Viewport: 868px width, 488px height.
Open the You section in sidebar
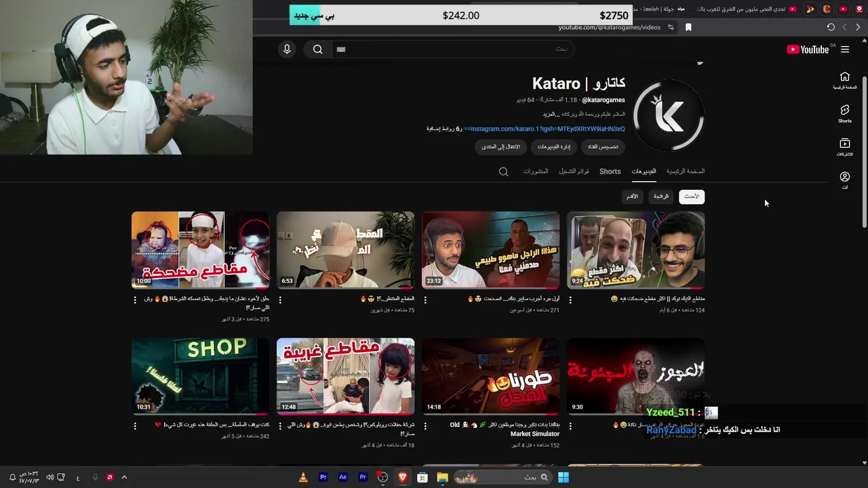(x=844, y=180)
